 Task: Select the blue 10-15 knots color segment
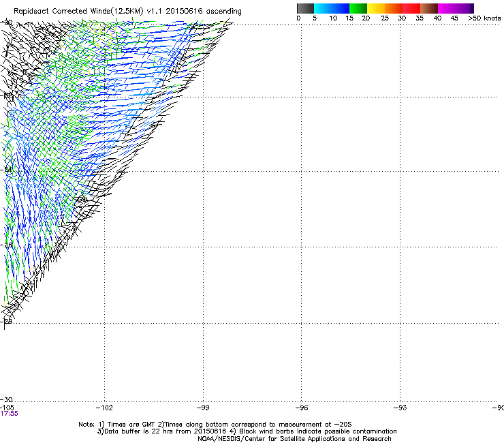[x=341, y=8]
